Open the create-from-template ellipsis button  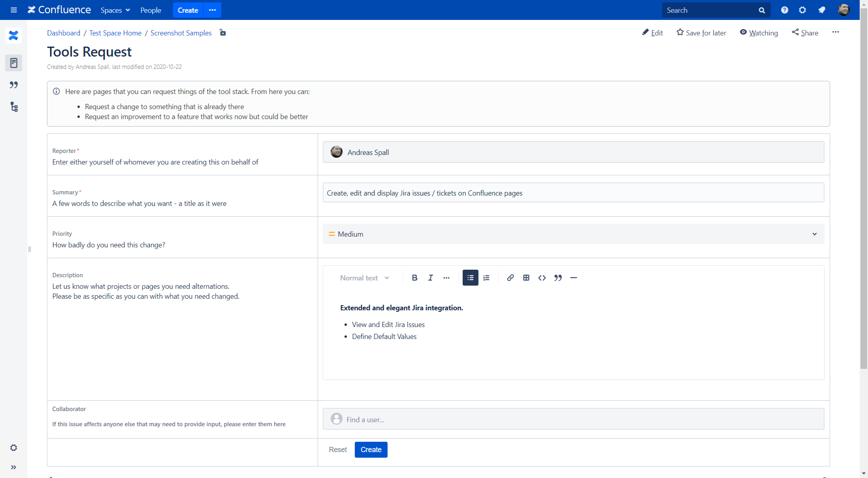point(212,10)
